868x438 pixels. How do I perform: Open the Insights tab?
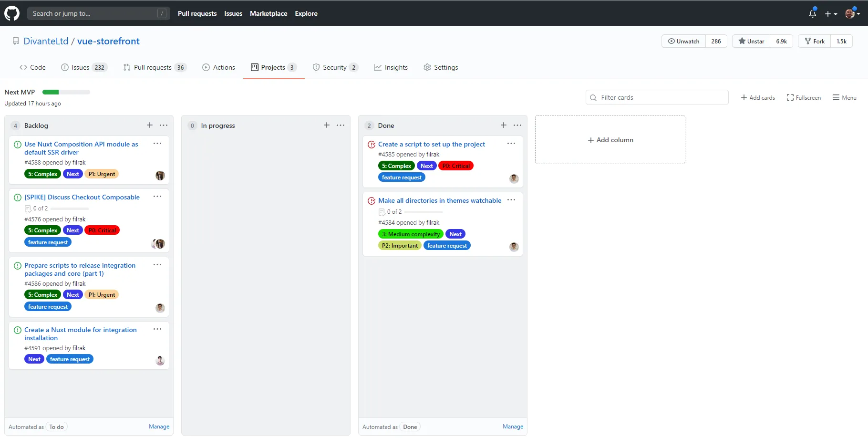pos(391,67)
